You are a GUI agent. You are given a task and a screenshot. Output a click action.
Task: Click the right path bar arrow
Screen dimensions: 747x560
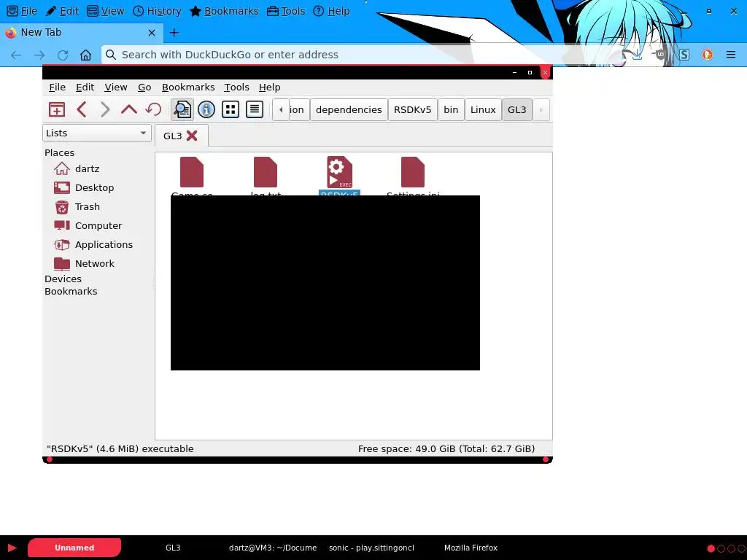click(x=541, y=110)
